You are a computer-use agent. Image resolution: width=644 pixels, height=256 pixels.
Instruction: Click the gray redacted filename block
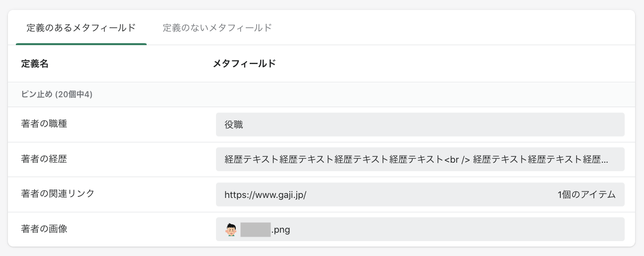tap(255, 230)
